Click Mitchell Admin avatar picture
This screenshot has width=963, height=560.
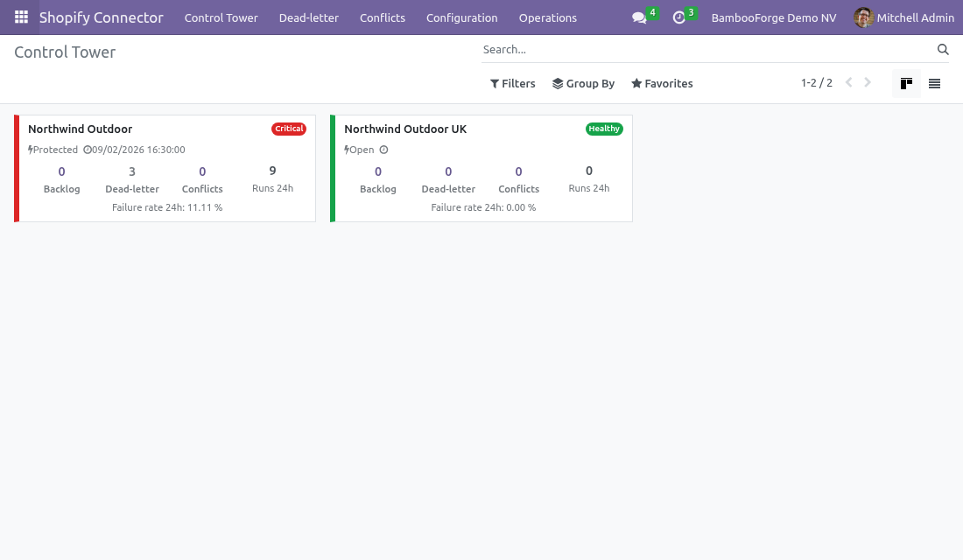863,17
